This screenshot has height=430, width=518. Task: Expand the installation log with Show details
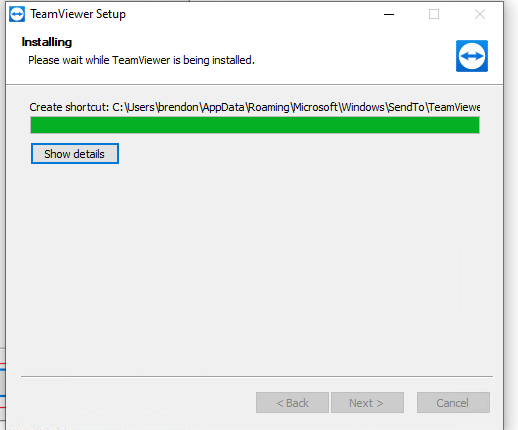tap(75, 154)
